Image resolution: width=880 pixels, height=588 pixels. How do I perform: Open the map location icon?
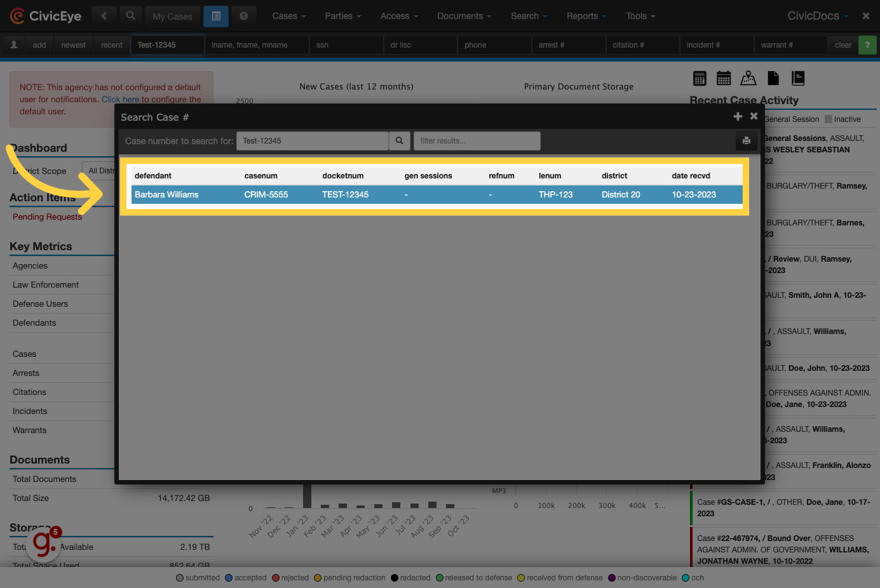click(x=748, y=78)
